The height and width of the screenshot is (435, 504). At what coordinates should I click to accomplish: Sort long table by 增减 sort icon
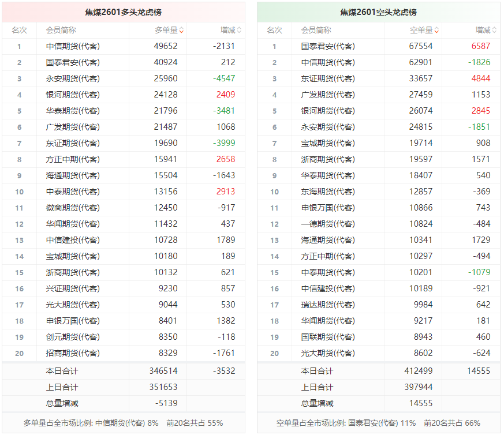pos(239,30)
